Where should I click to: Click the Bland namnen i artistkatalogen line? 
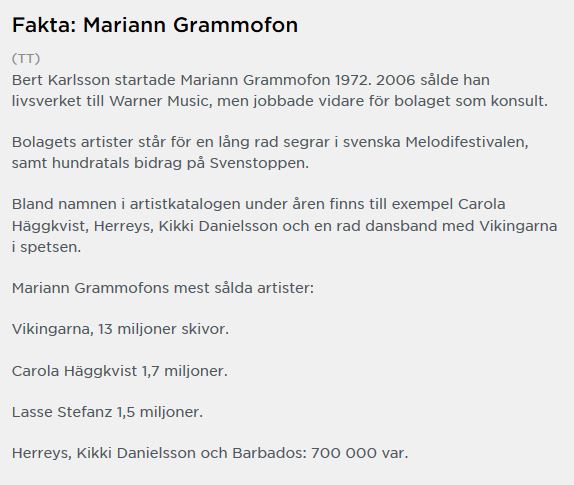click(258, 204)
